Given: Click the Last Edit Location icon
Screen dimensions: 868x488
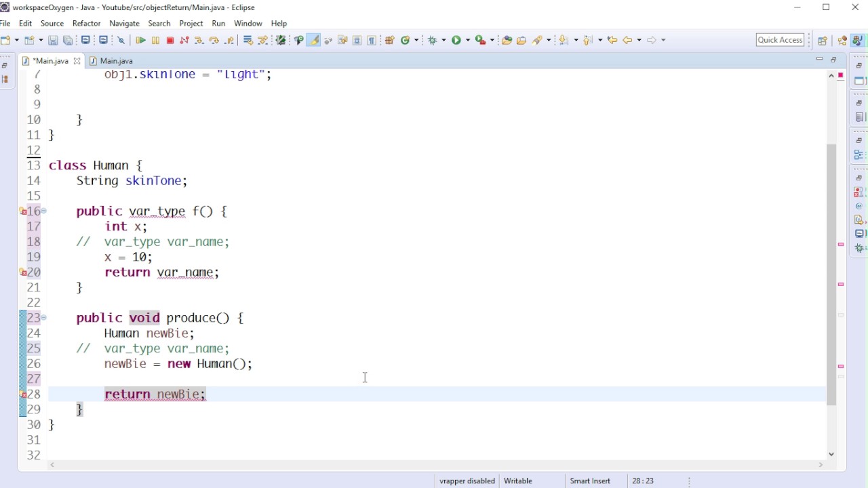Looking at the screenshot, I should click(x=612, y=40).
